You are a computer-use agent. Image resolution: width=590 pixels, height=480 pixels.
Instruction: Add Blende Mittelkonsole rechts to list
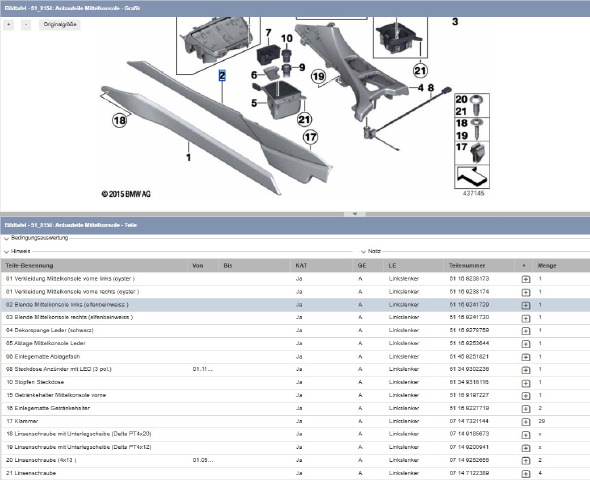(x=526, y=318)
